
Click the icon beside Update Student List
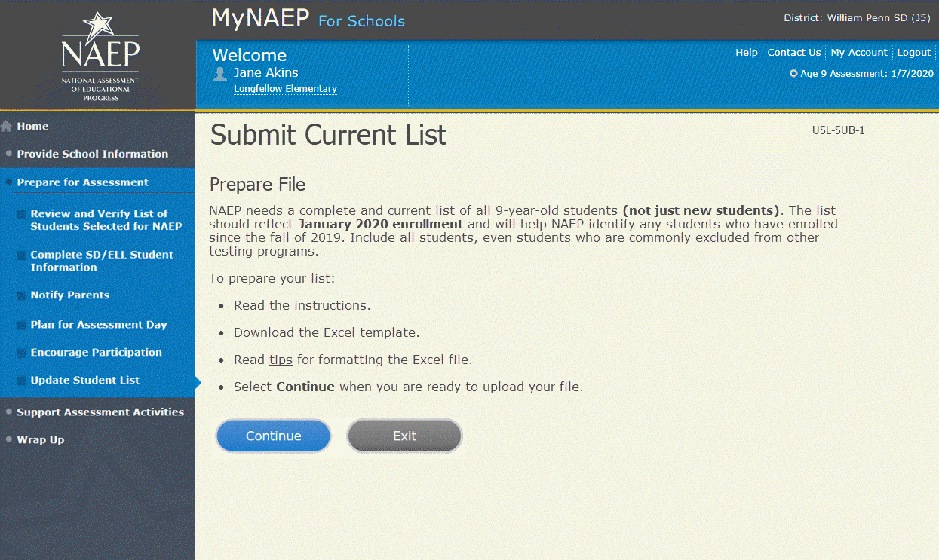(x=21, y=381)
